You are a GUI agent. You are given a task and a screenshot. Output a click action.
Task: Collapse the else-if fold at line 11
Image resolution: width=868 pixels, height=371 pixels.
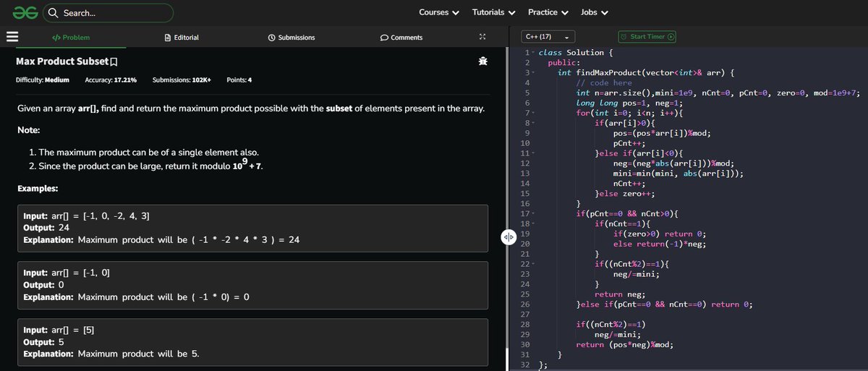point(533,154)
